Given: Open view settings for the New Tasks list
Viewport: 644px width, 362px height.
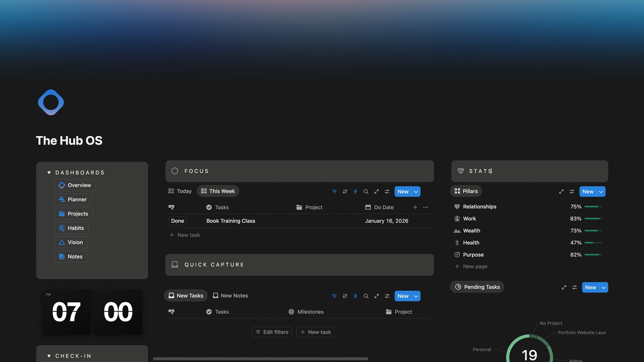Looking at the screenshot, I should click(387, 296).
